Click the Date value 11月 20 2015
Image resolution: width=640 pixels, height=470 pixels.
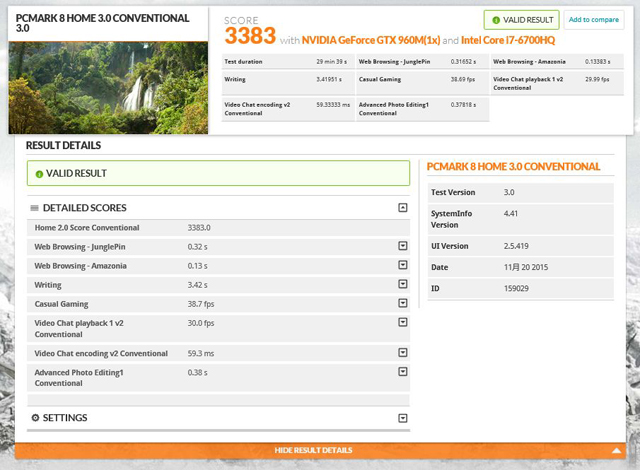click(526, 267)
